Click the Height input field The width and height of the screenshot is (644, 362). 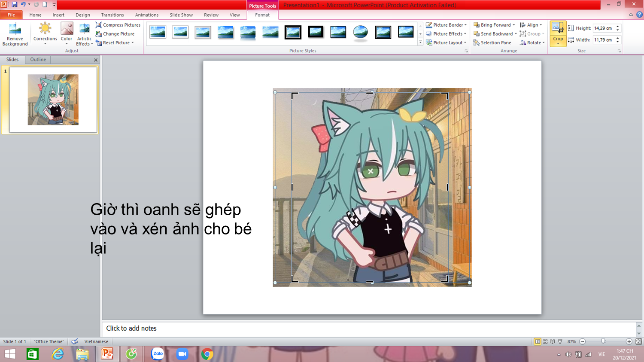click(604, 28)
